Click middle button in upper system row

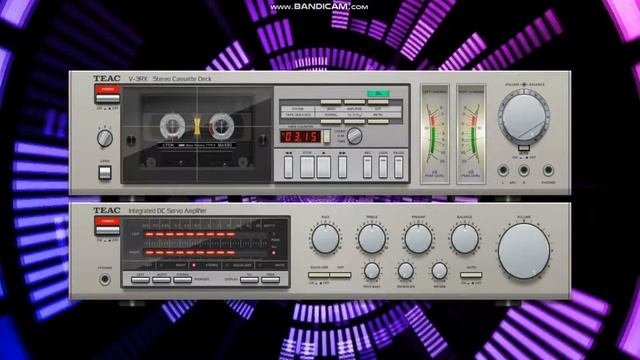coord(355,102)
